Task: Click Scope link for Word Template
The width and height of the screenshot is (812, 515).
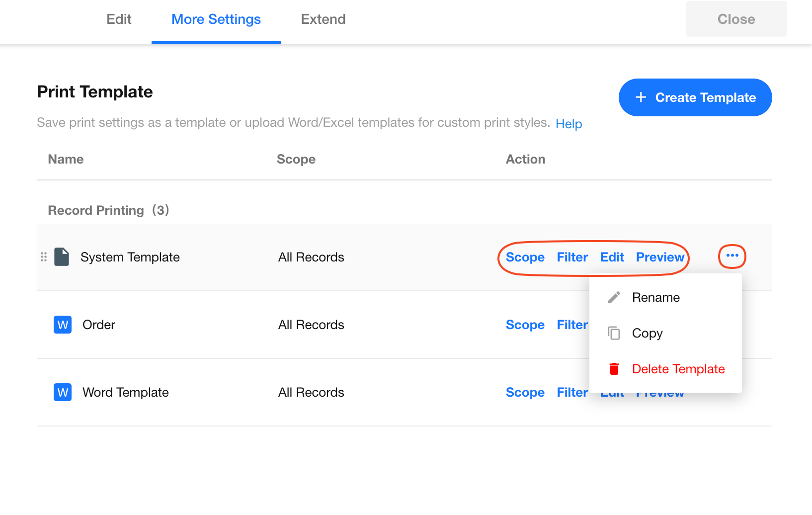Action: [x=525, y=392]
